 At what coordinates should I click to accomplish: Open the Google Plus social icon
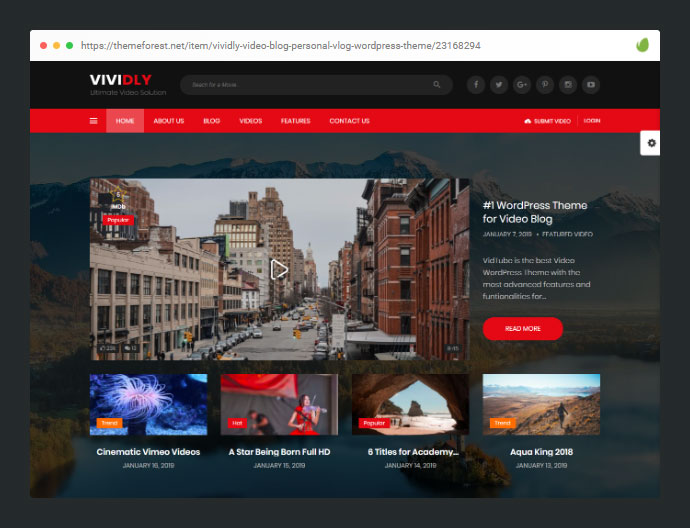(x=522, y=84)
